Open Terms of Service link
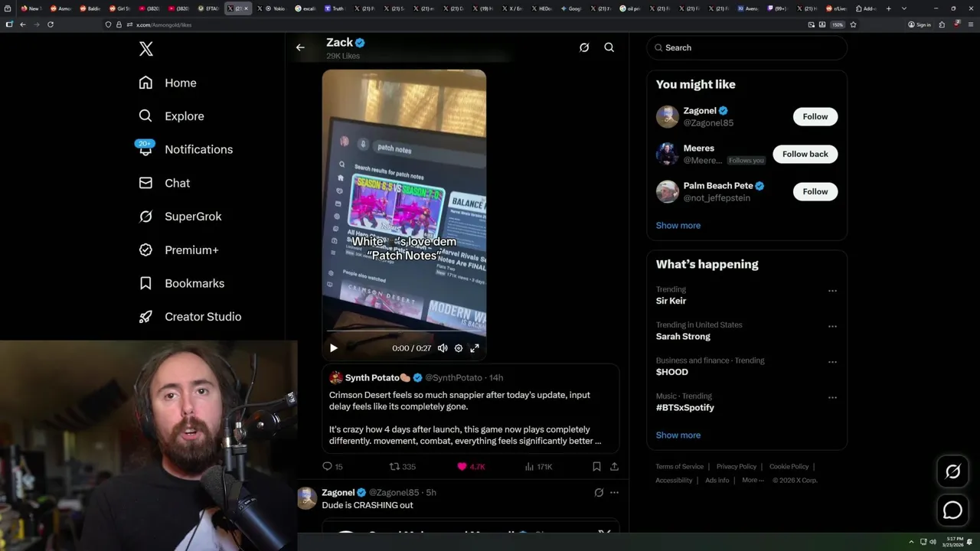 [x=679, y=466]
